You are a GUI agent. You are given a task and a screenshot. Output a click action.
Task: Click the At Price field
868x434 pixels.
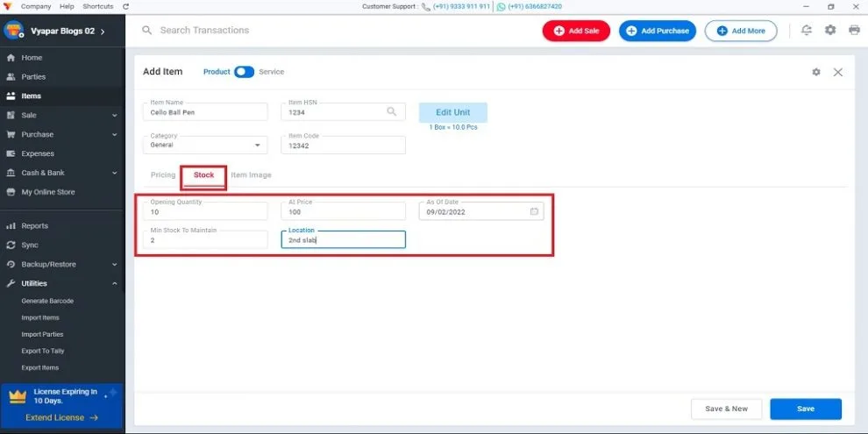pyautogui.click(x=343, y=211)
